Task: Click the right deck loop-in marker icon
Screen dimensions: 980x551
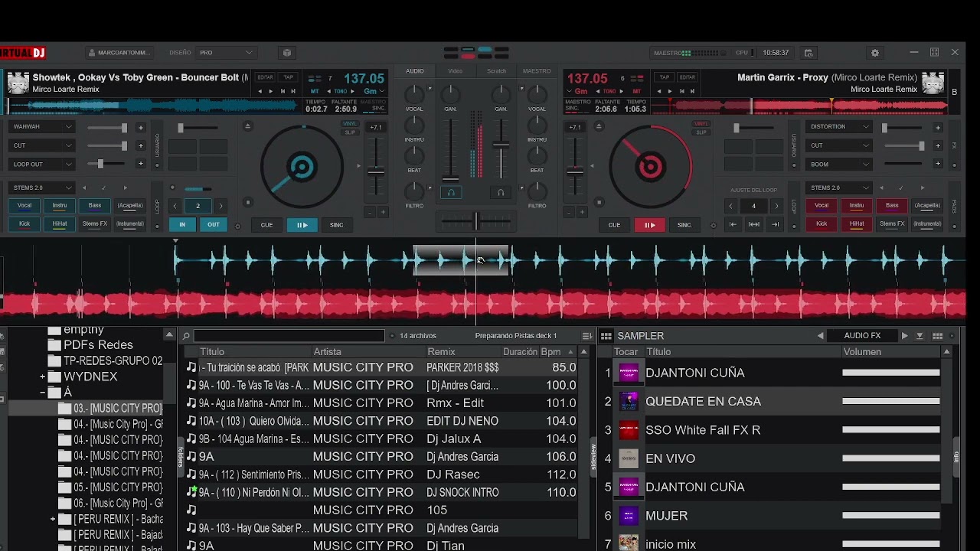Action: click(733, 224)
